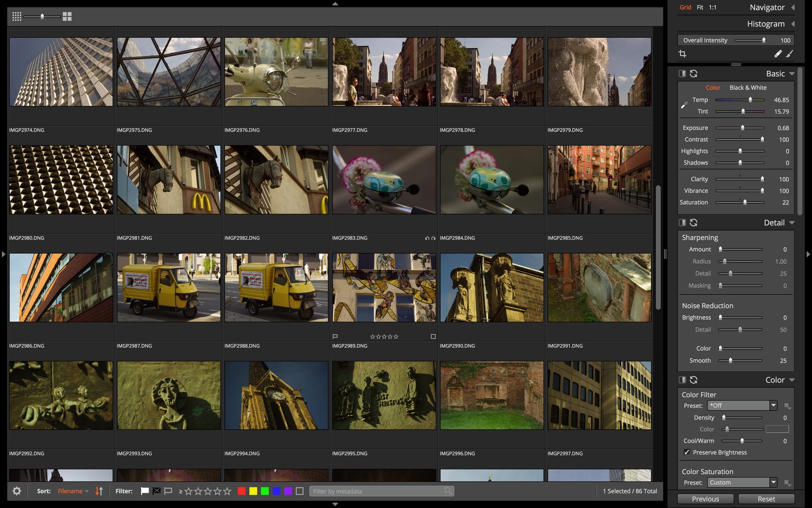This screenshot has height=508, width=812.
Task: Select Black & White treatment tab
Action: pyautogui.click(x=748, y=88)
